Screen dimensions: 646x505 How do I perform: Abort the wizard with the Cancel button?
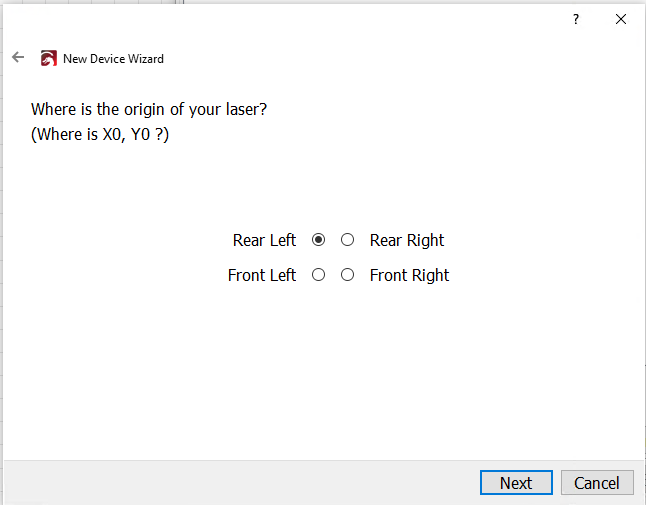[x=597, y=482]
